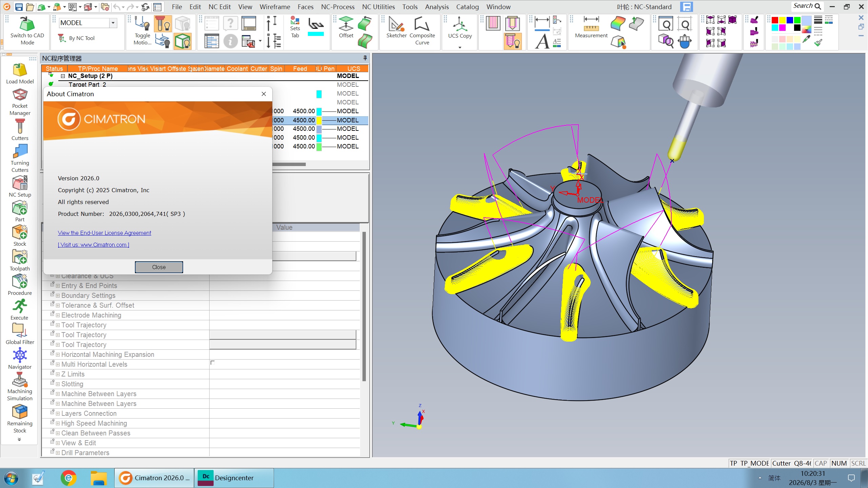Open the NC Edit menu
Viewport: 868px width, 488px height.
pyautogui.click(x=219, y=7)
